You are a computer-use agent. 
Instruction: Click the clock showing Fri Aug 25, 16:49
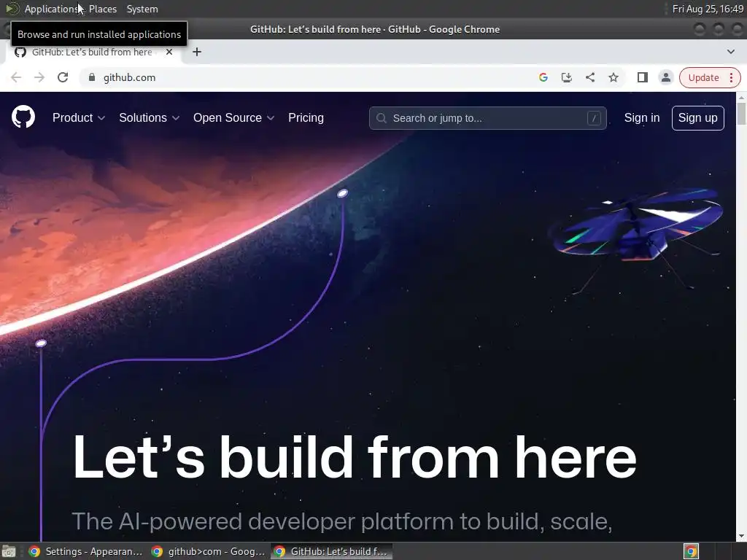pos(708,9)
